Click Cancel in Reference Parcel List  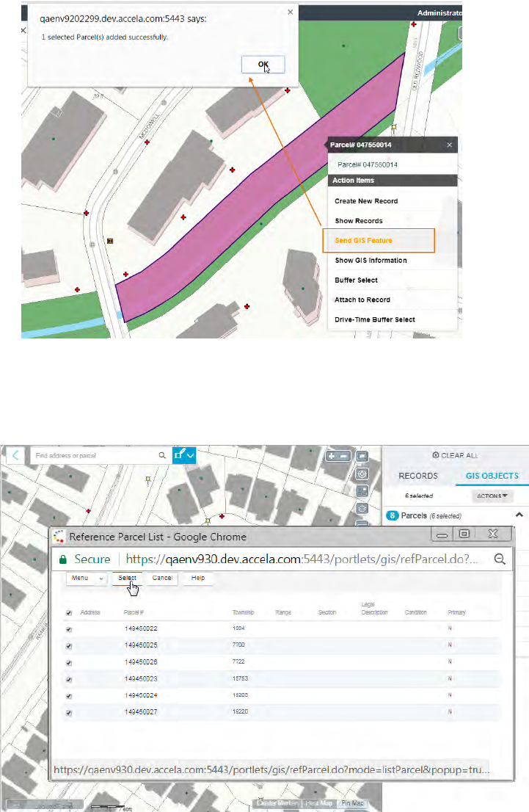point(162,578)
